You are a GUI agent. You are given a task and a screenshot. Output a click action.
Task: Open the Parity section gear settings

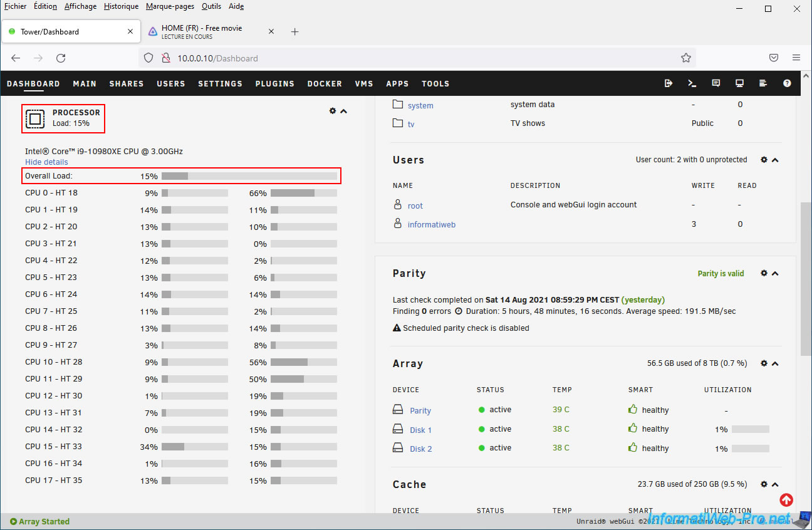(764, 273)
